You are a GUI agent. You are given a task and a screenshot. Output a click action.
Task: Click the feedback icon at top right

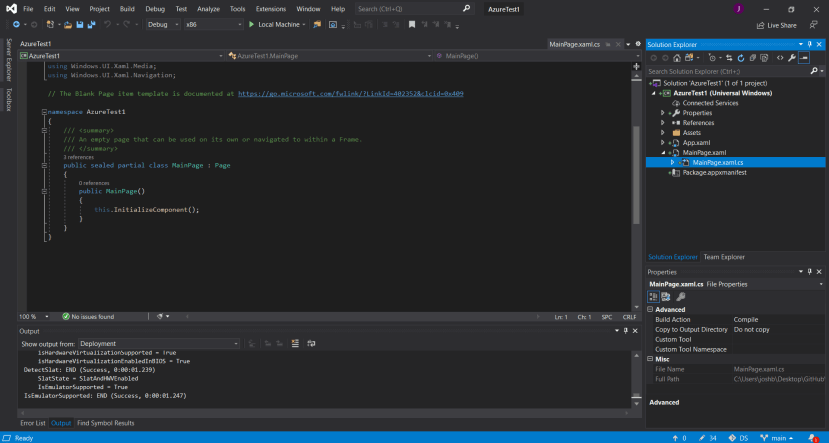click(x=813, y=25)
